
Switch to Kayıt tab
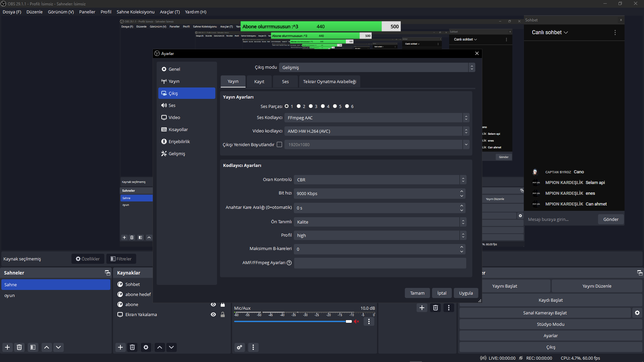coord(259,81)
